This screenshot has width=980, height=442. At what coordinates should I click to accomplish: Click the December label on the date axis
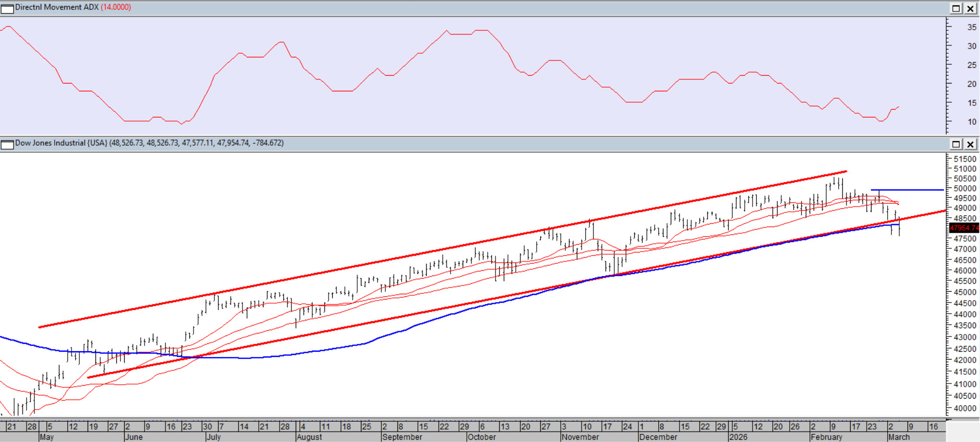658,437
